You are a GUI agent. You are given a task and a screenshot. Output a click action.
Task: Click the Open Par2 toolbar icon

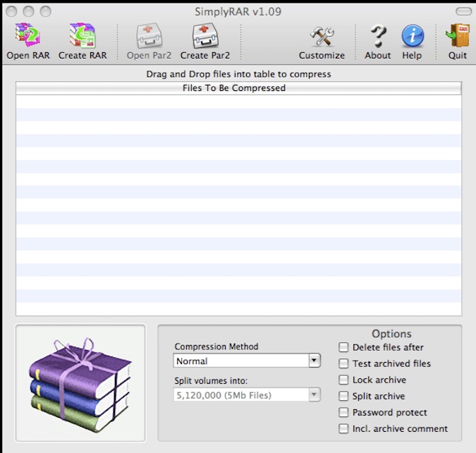coord(149,36)
